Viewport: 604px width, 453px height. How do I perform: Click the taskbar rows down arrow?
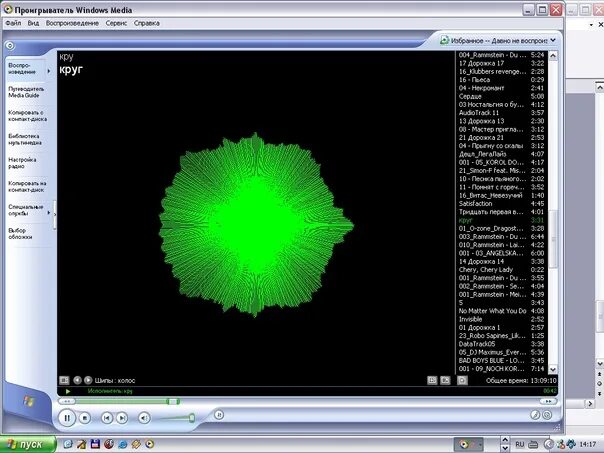pyautogui.click(x=505, y=449)
